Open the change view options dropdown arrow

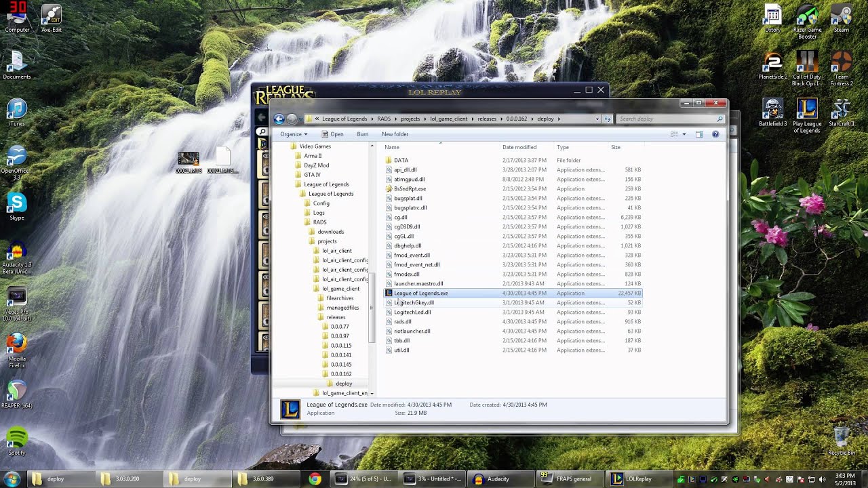pos(684,134)
